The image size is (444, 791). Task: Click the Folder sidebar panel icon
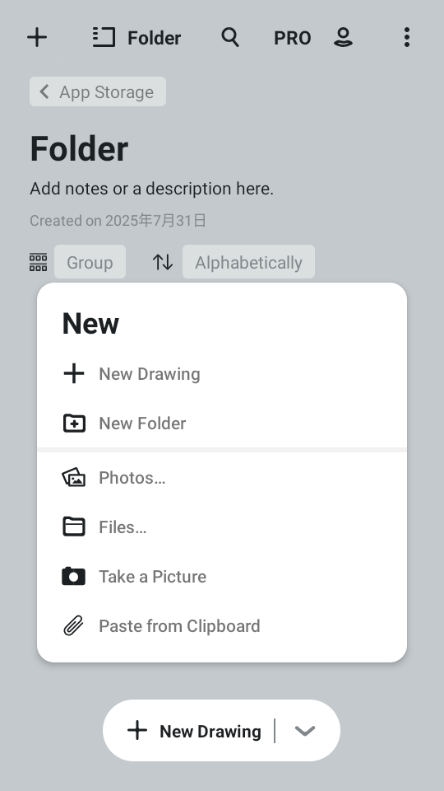tap(104, 37)
